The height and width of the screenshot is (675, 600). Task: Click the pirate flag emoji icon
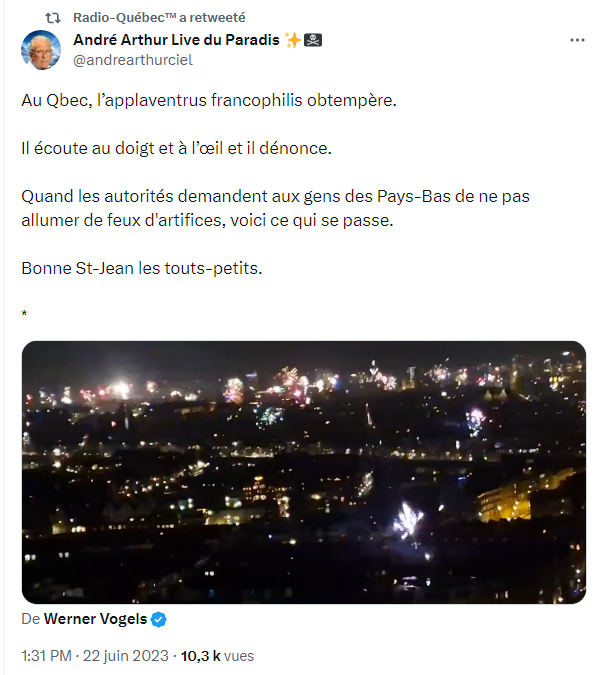tap(313, 40)
